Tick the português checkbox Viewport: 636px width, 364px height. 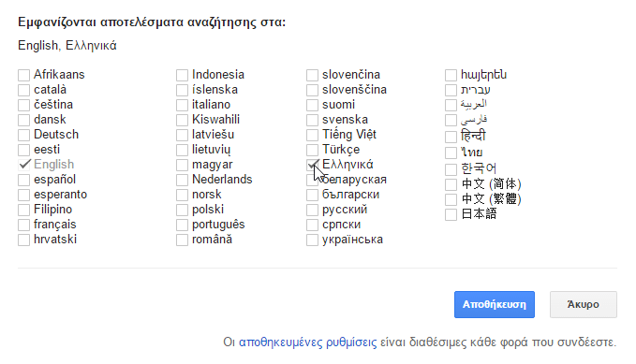[x=182, y=225]
